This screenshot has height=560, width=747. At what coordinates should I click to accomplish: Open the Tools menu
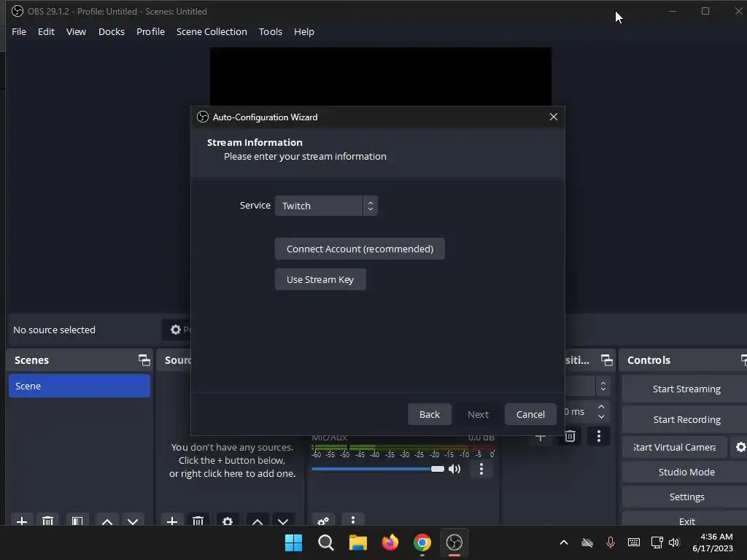(271, 31)
